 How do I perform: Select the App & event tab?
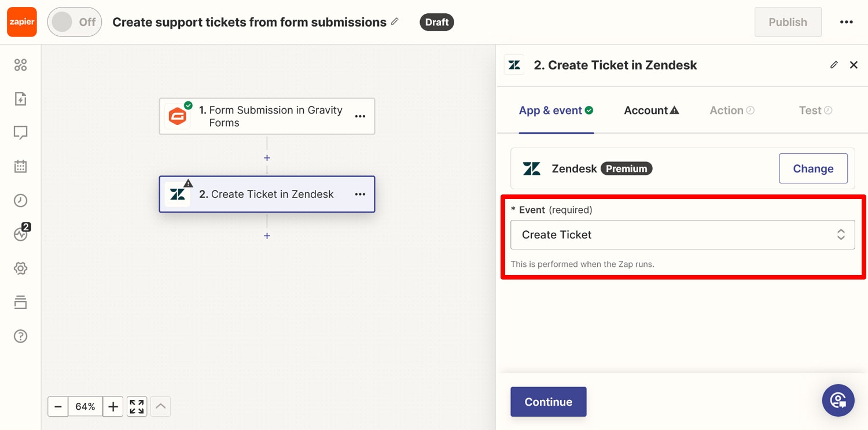556,111
